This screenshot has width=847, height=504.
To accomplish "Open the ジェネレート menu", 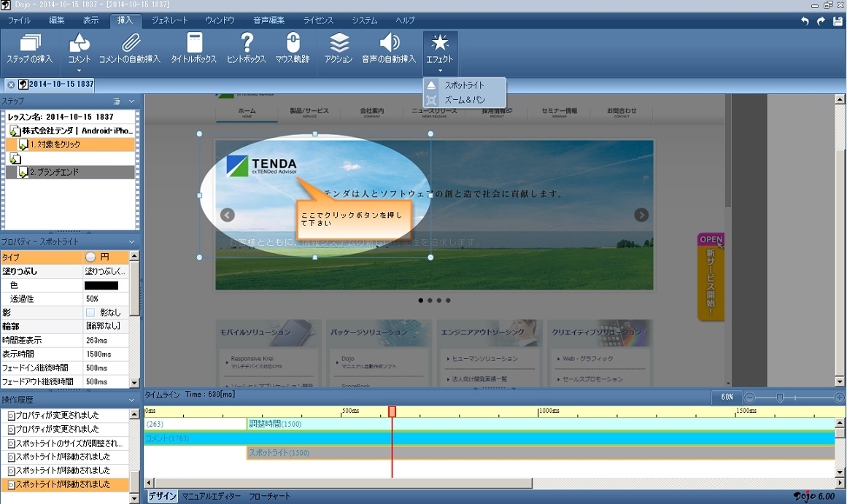I will point(169,20).
